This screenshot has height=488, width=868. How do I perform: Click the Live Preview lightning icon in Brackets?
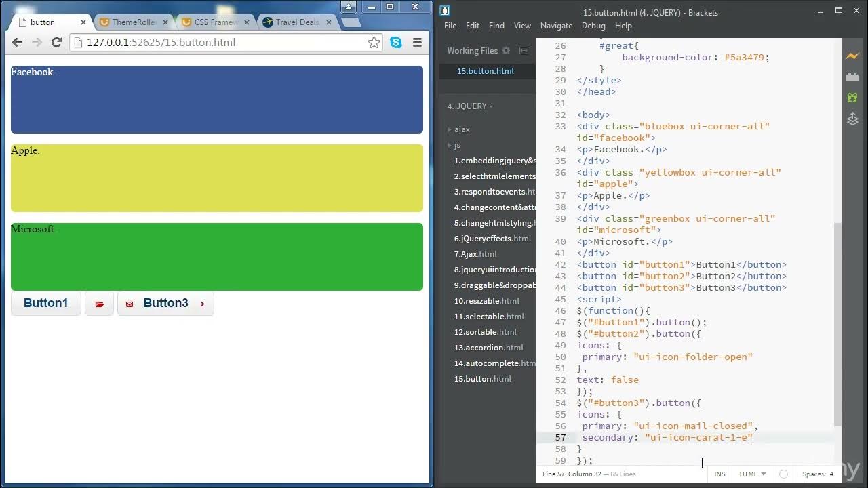coord(852,56)
